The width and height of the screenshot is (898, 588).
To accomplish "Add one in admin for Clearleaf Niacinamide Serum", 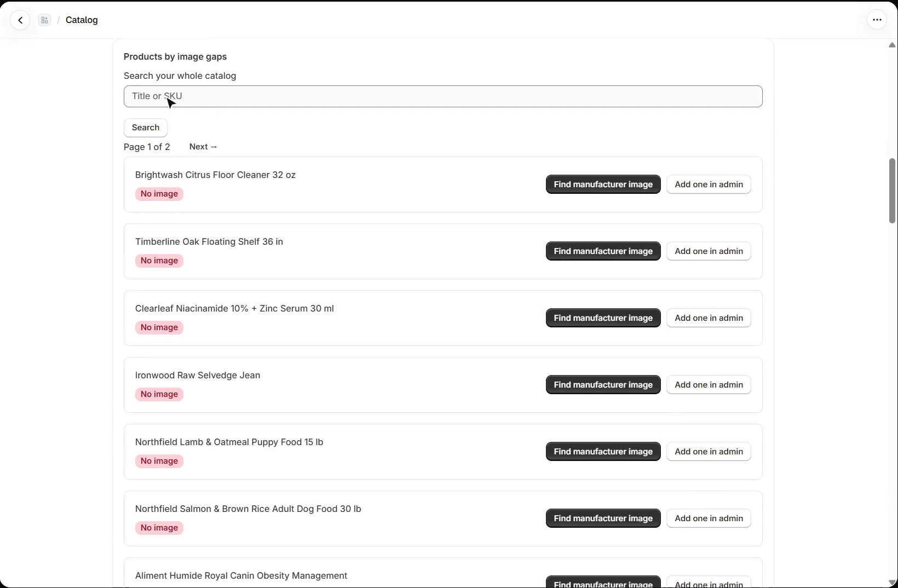I will pyautogui.click(x=709, y=318).
